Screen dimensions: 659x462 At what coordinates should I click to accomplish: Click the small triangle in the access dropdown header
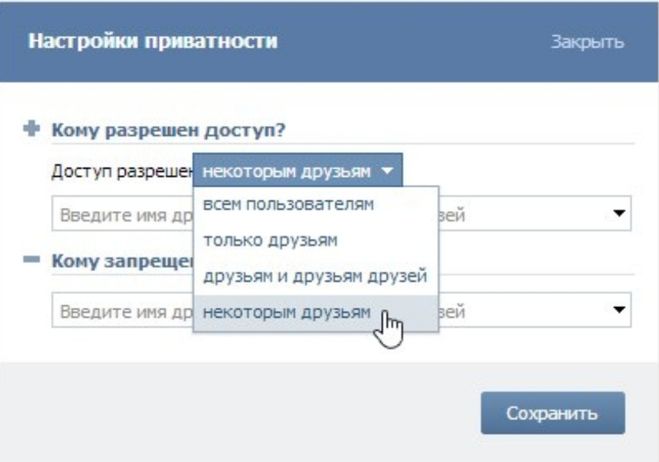(x=387, y=171)
